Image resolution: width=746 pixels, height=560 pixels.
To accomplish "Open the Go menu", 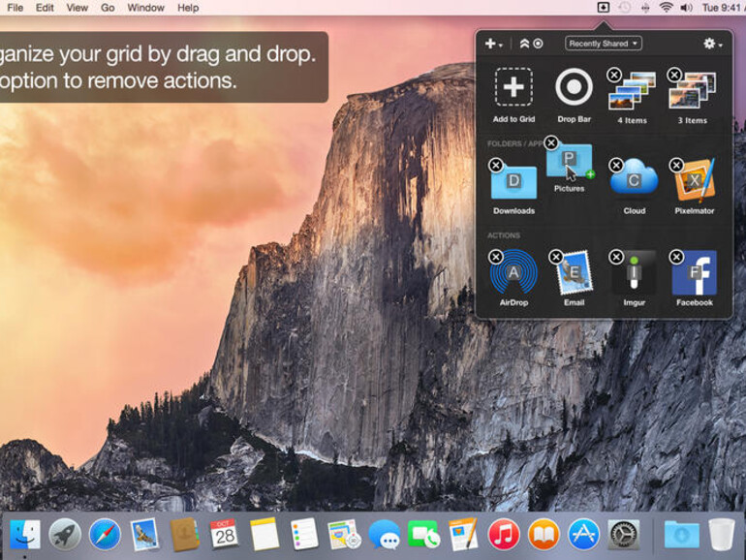I will (108, 8).
